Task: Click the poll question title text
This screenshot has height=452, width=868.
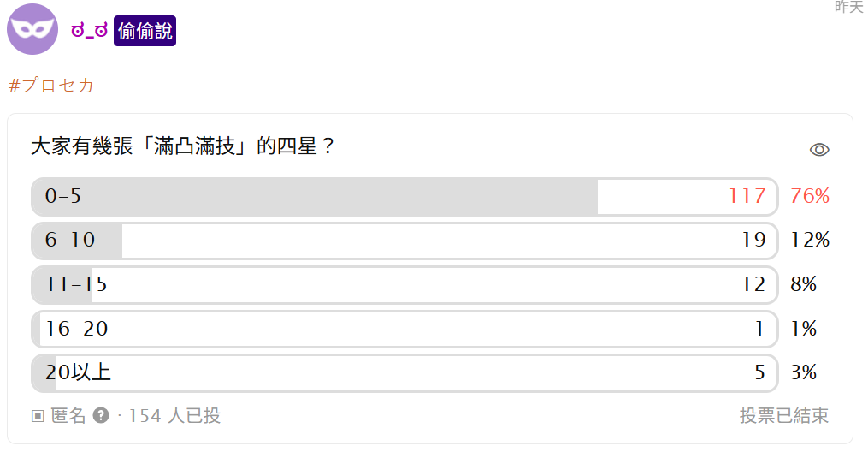Action: click(x=182, y=146)
